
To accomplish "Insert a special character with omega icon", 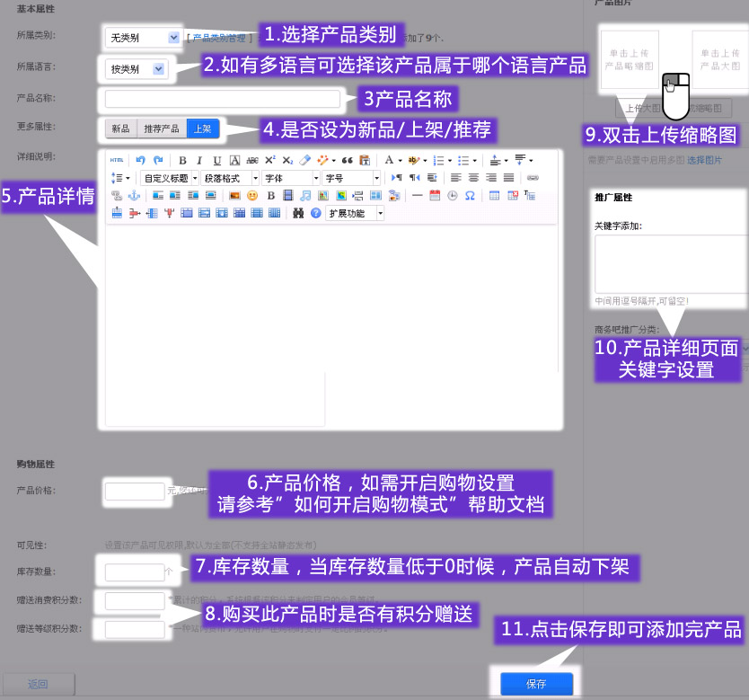I will coord(470,195).
